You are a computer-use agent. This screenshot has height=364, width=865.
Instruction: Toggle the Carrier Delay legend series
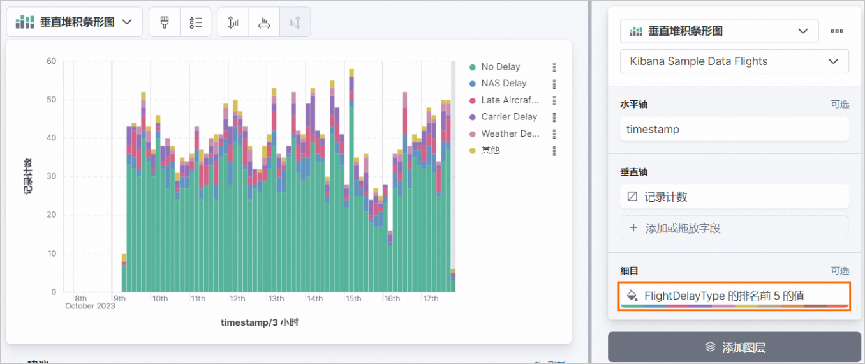509,117
